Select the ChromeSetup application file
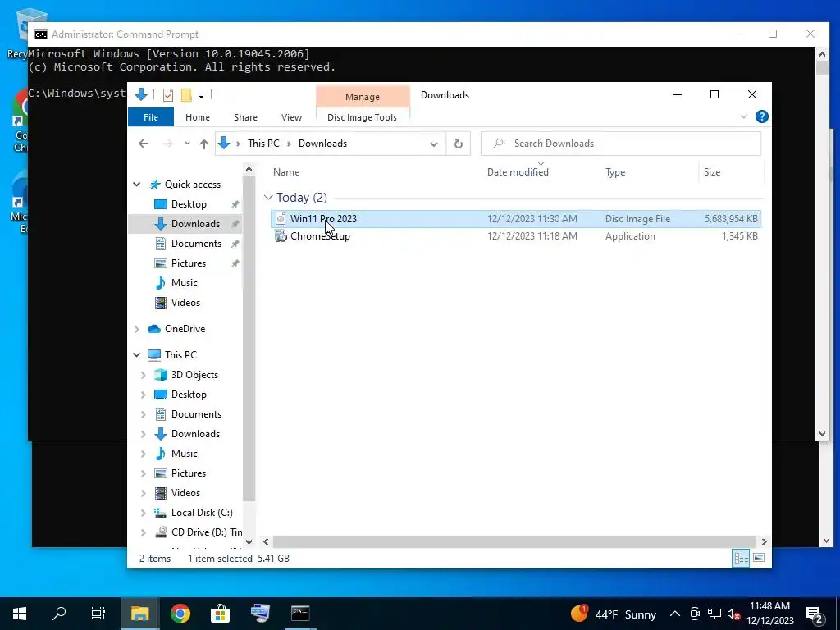Screen dimensions: 840x630 [515, 236]
